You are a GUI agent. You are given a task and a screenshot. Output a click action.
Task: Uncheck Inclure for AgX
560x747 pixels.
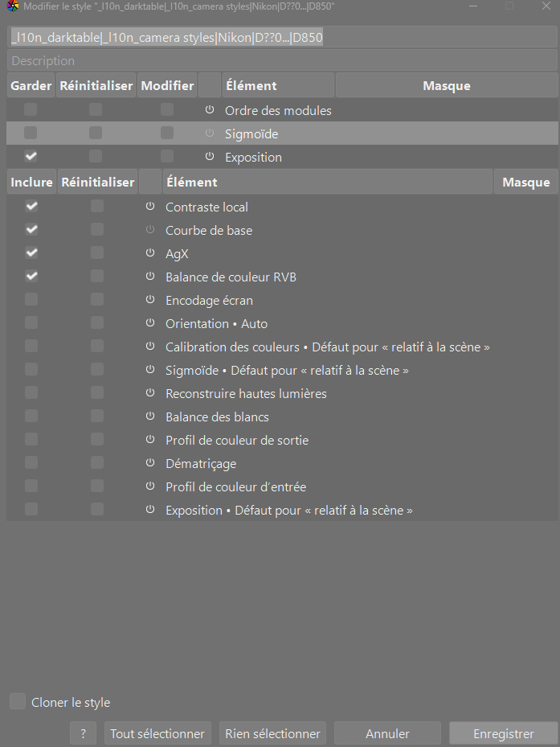(31, 253)
